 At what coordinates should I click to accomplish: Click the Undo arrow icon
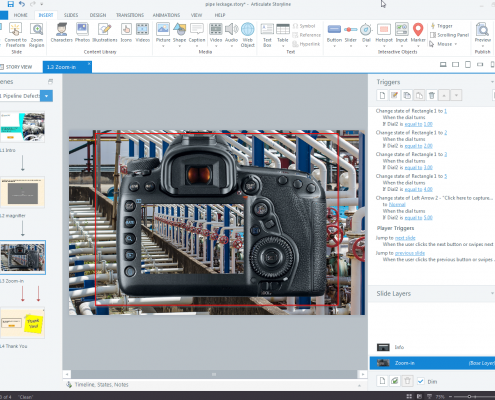pyautogui.click(x=22, y=4)
